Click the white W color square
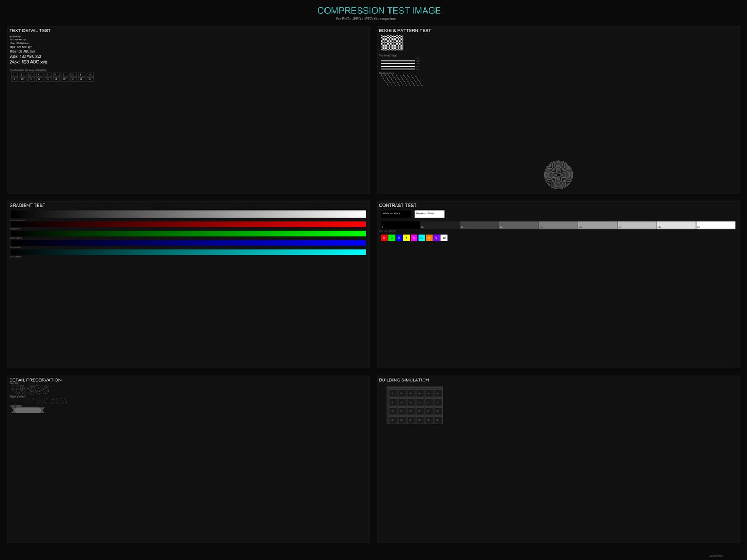Screen dimensions: 747x560 (x=444, y=238)
